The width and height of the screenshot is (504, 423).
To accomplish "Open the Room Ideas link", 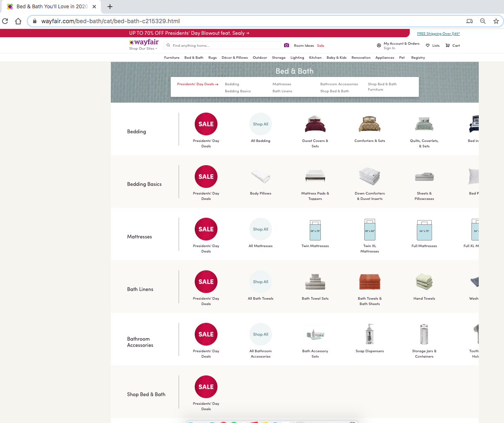I will (x=304, y=46).
